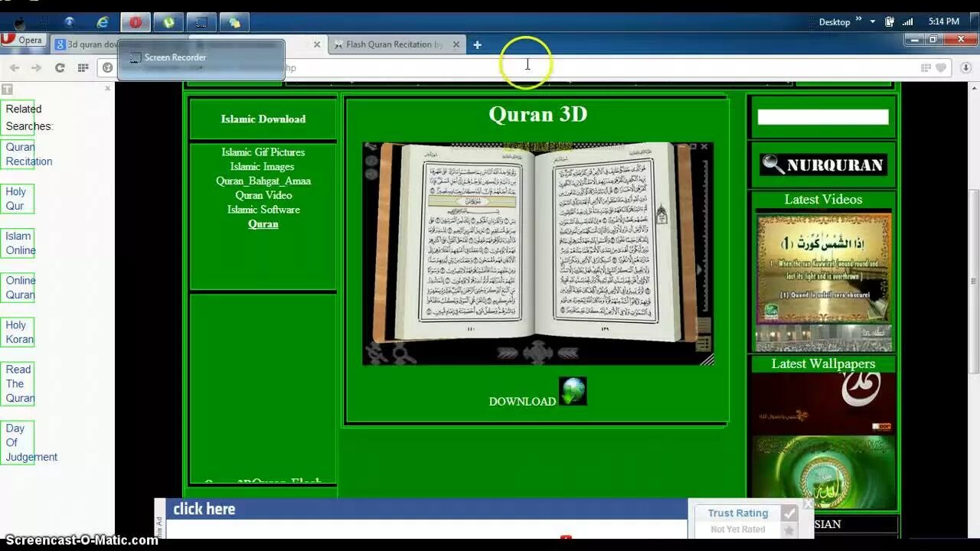Open the Islam Online related search

click(x=20, y=243)
